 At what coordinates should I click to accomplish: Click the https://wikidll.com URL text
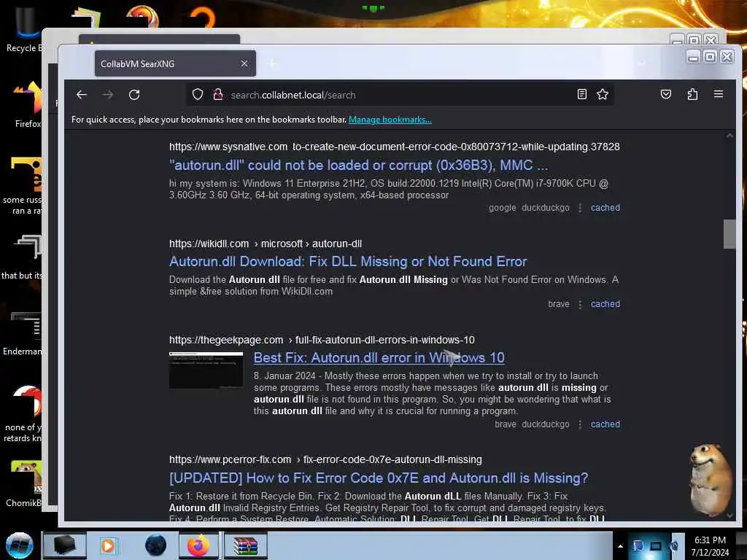(x=209, y=244)
